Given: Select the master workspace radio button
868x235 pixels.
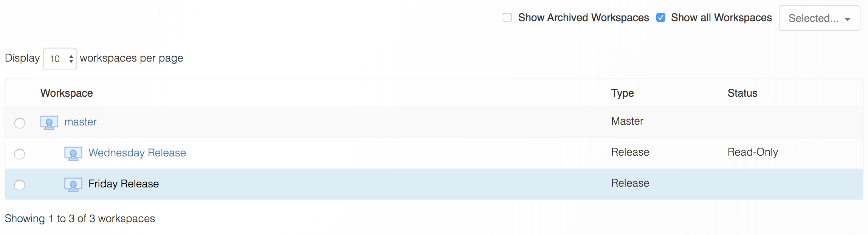Looking at the screenshot, I should [x=20, y=123].
